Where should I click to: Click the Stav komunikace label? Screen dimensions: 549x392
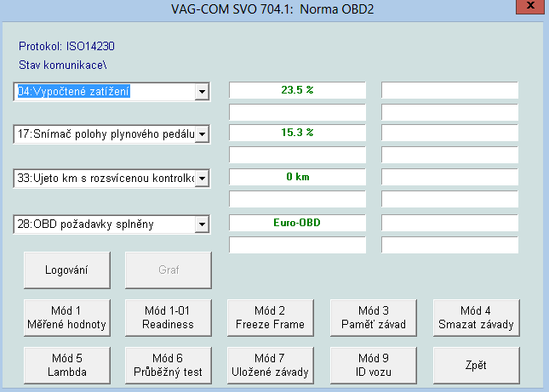point(63,65)
